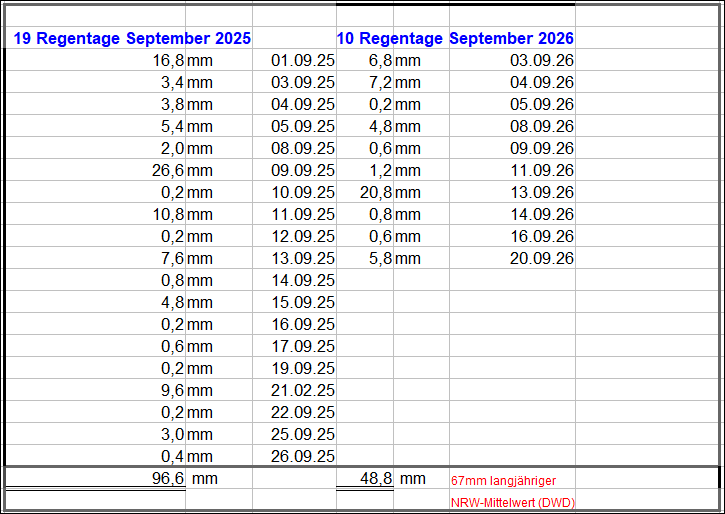Select the 7,2 rainfall value
725x514 pixels.
(x=381, y=82)
